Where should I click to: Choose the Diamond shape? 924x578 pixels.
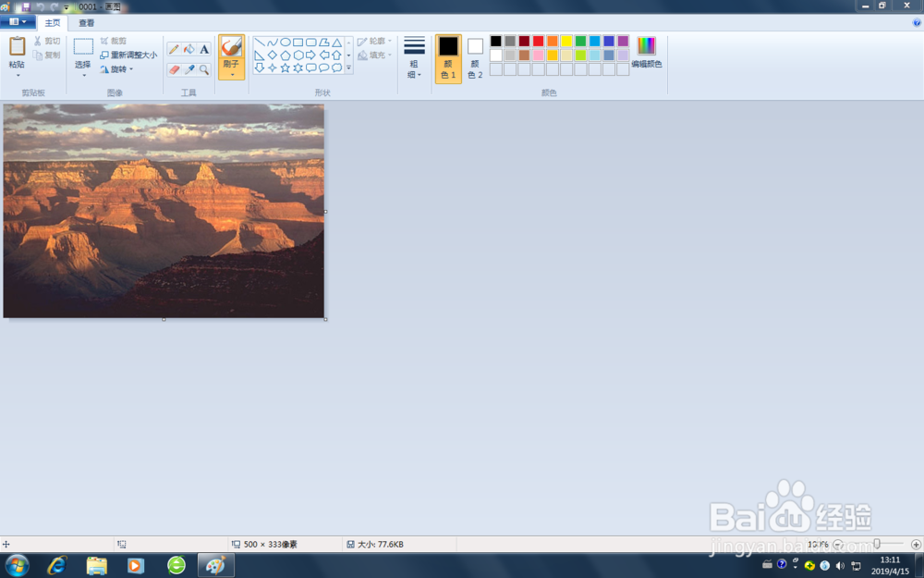click(273, 55)
